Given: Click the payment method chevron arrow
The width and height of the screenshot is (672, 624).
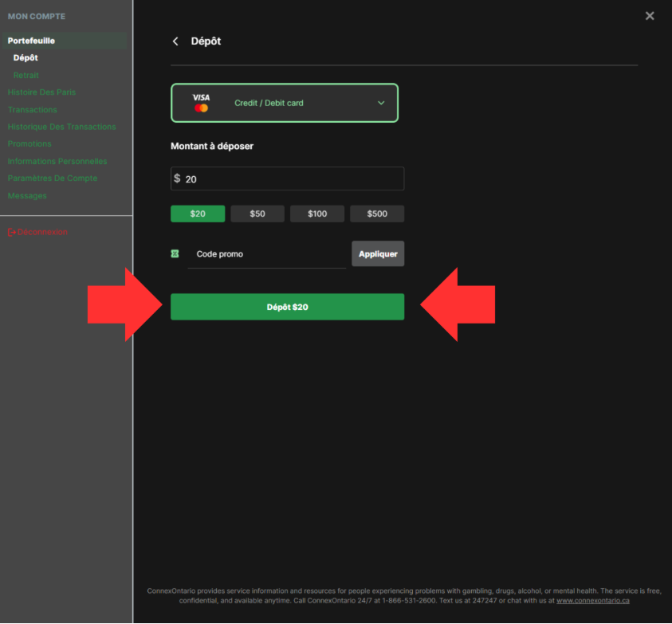Looking at the screenshot, I should pyautogui.click(x=381, y=103).
